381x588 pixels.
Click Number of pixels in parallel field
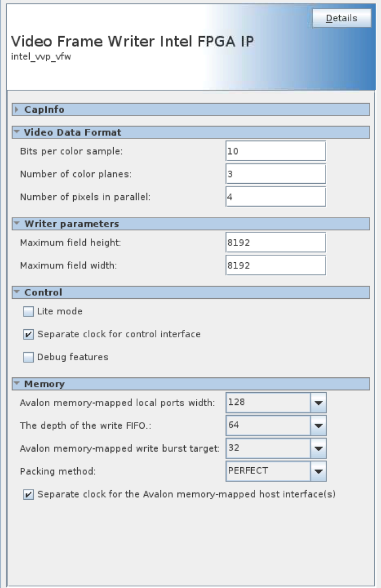coord(275,197)
